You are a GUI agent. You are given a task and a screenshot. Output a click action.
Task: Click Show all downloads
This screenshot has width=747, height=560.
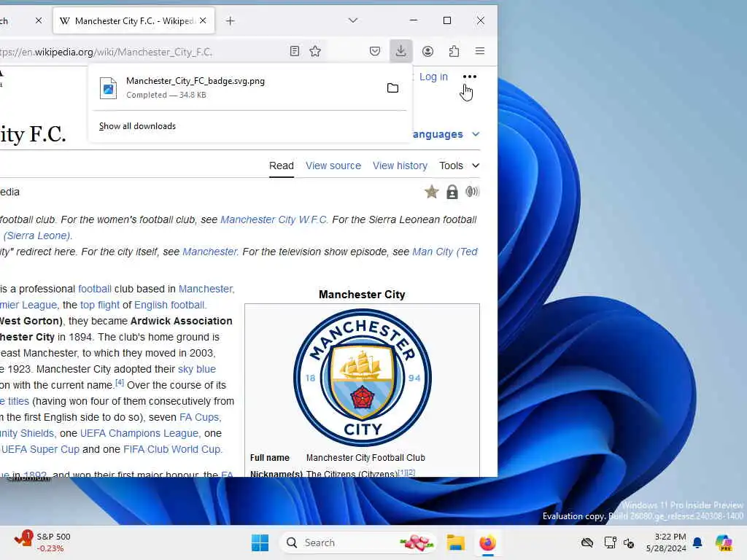tap(137, 126)
